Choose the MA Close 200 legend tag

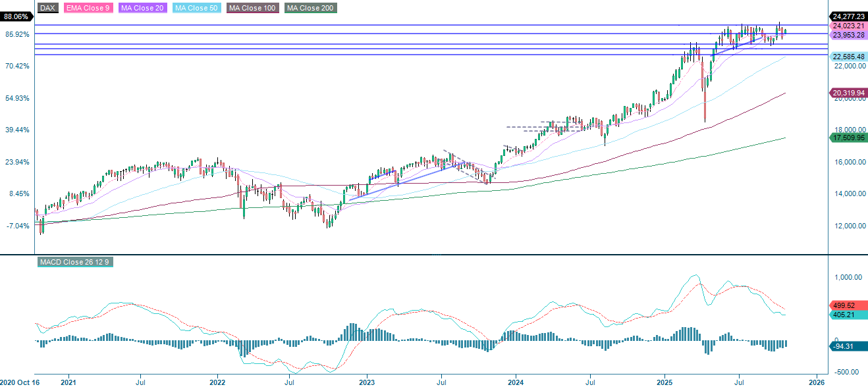(x=310, y=8)
